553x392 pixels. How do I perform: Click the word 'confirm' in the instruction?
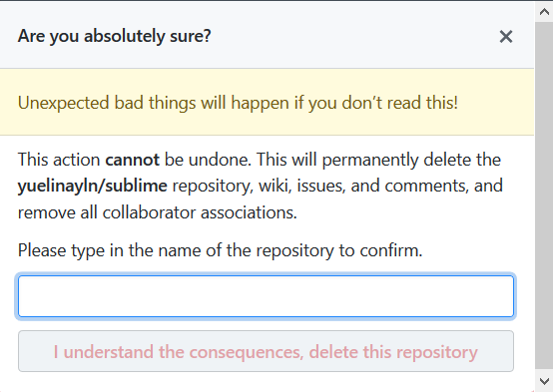point(390,250)
